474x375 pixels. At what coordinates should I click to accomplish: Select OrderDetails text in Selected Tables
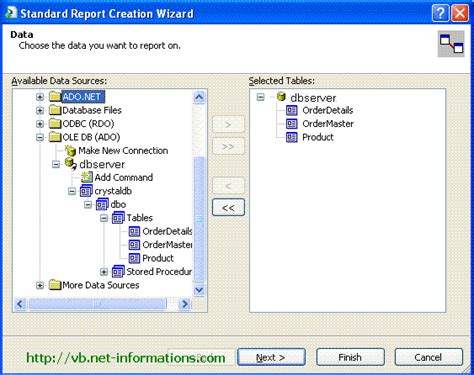pyautogui.click(x=328, y=110)
